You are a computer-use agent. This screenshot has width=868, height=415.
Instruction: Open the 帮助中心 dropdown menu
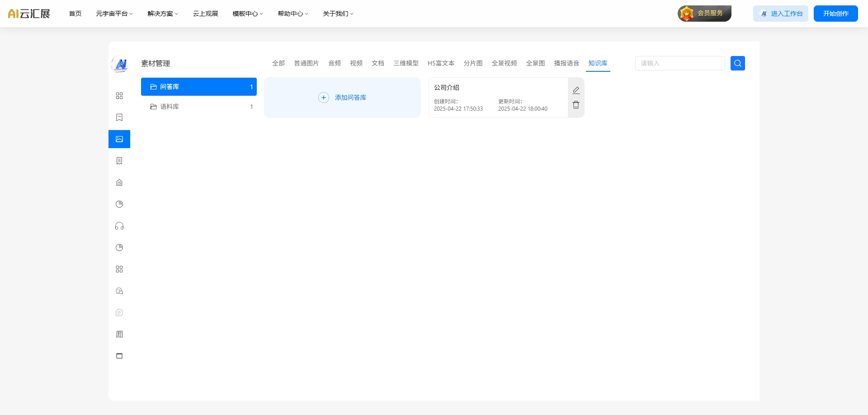pyautogui.click(x=292, y=14)
